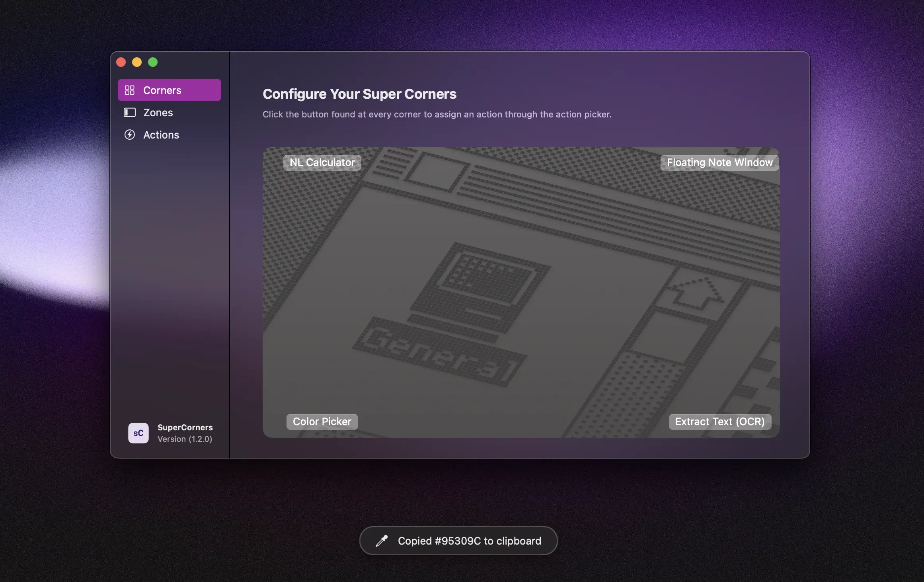
Task: Select the Corners label in sidebar
Action: (162, 90)
